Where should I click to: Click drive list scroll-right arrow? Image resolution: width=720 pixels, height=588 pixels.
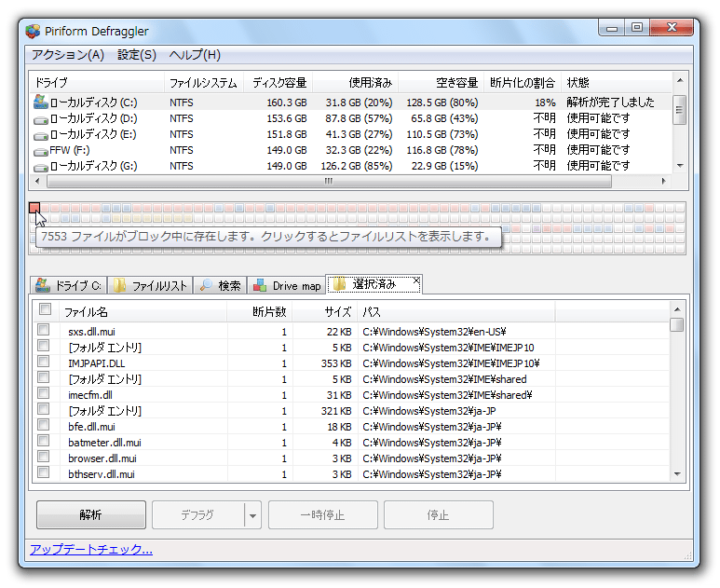coord(663,181)
